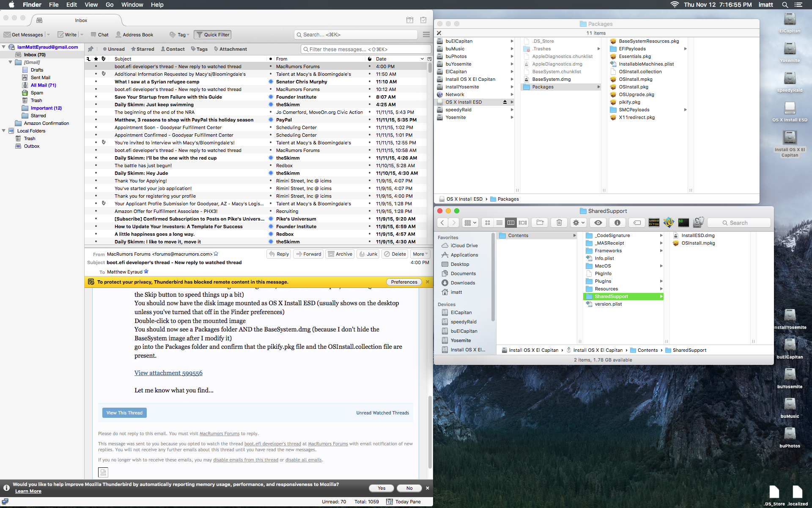
Task: Toggle the Tags quick filter
Action: tap(199, 49)
